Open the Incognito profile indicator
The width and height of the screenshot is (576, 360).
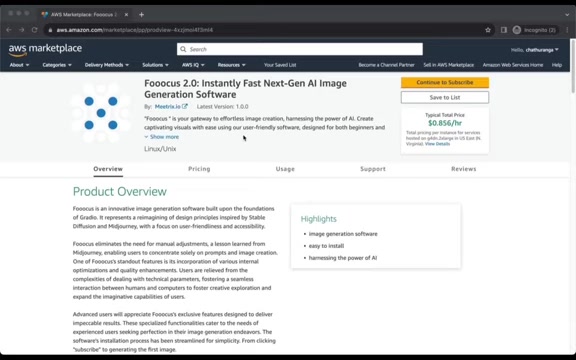[534, 30]
